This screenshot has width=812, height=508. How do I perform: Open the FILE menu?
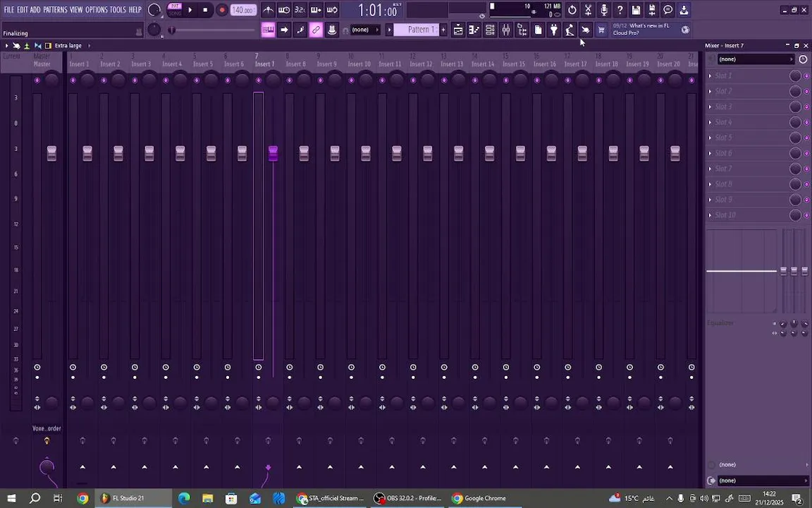click(8, 10)
